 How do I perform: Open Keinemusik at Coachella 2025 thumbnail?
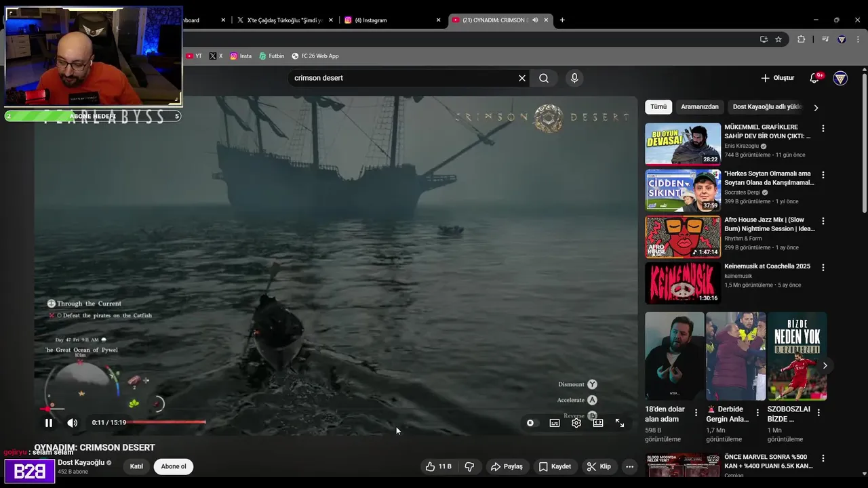pyautogui.click(x=683, y=283)
